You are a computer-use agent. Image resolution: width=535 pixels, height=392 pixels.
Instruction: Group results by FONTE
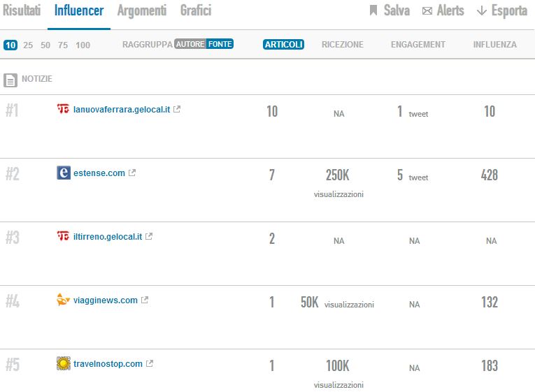[x=220, y=44]
